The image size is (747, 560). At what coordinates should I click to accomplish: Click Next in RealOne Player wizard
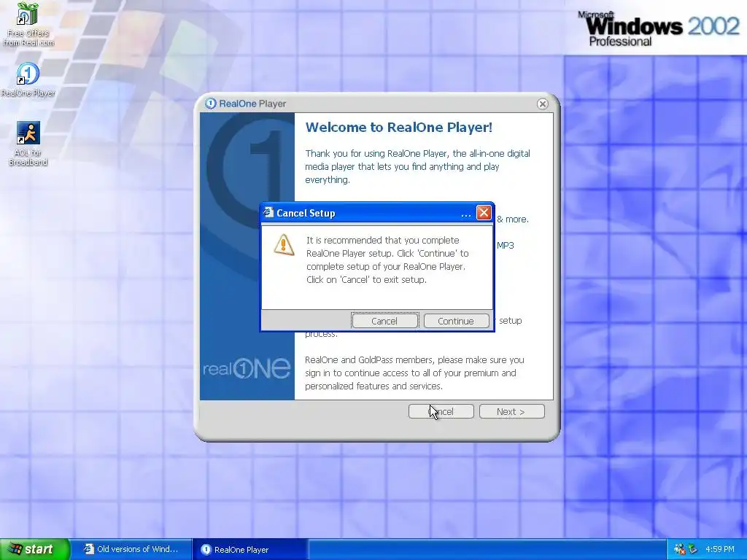click(511, 411)
